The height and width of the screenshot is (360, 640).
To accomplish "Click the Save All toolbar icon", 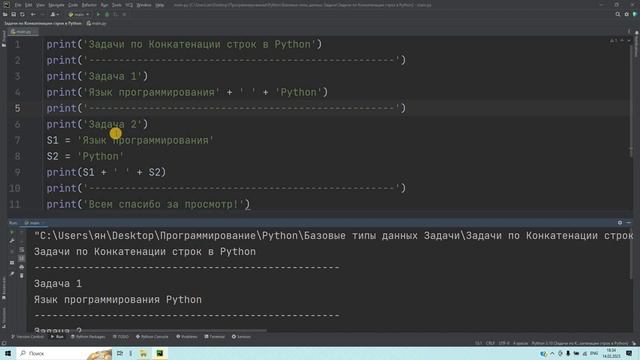I will 13,14.
